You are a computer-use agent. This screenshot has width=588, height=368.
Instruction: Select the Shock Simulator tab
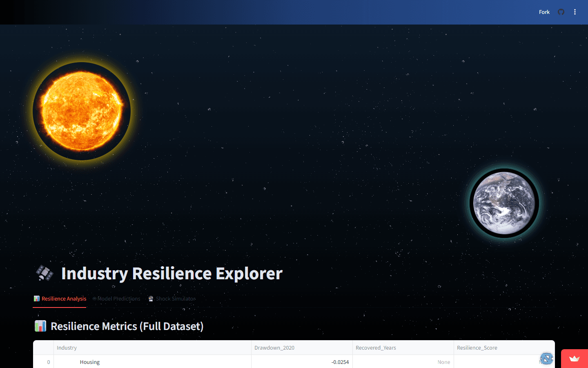coord(171,299)
